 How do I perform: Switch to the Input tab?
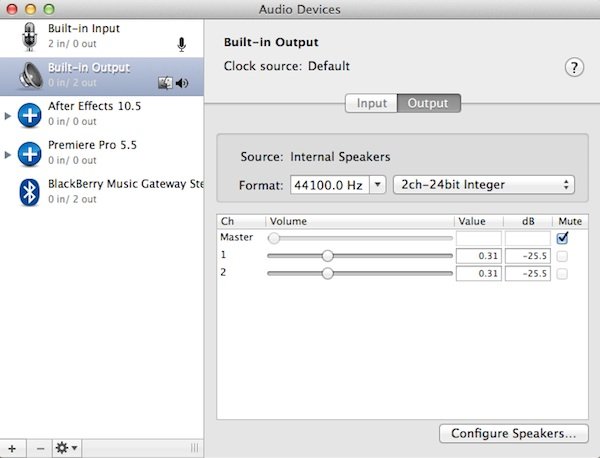(x=371, y=103)
